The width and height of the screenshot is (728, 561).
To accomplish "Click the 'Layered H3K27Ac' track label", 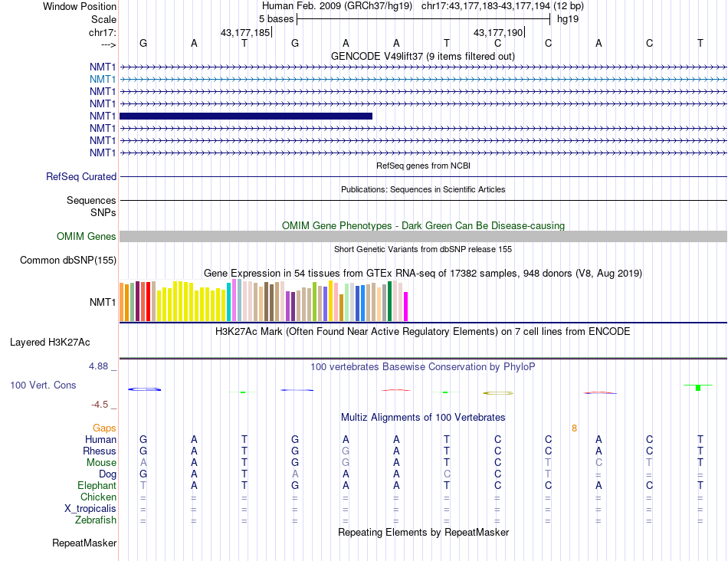I will [x=50, y=343].
